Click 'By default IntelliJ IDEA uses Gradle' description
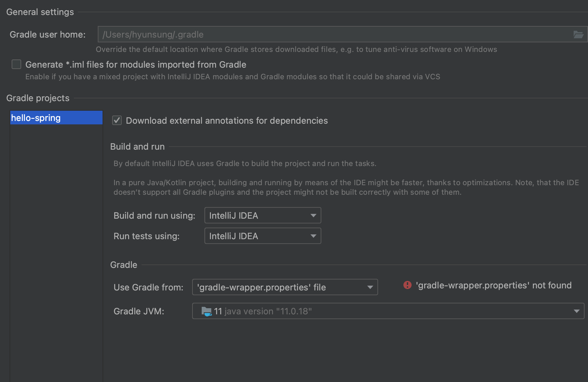This screenshot has height=382, width=588. [245, 163]
